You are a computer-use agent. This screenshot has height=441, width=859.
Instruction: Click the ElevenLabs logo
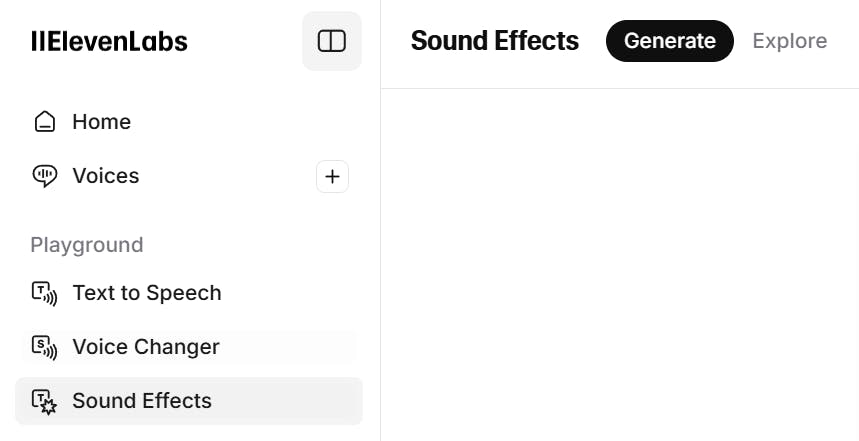click(109, 41)
